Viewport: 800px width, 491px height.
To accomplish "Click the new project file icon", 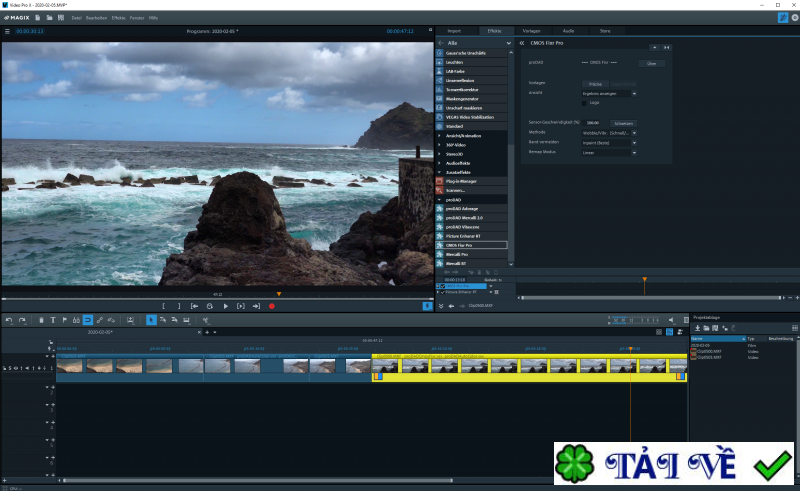I will (x=38, y=17).
